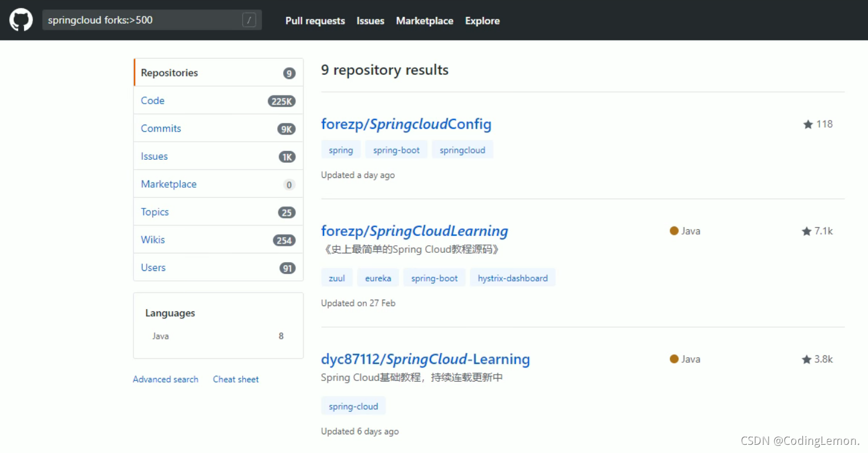Click the 9K count badge on Commits
The height and width of the screenshot is (453, 868).
tap(287, 129)
